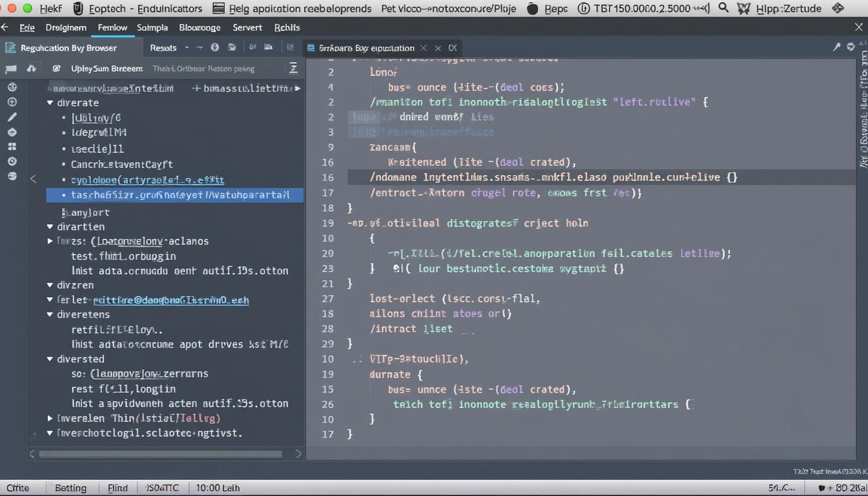Image resolution: width=868 pixels, height=496 pixels.
Task: Open the grid view icon in the sidebar
Action: 12,147
